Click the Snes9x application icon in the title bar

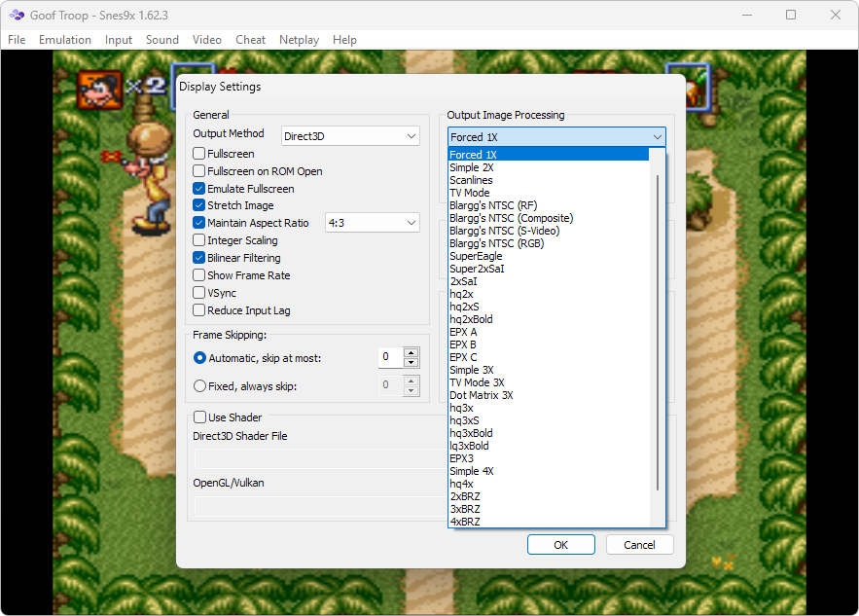(x=17, y=15)
